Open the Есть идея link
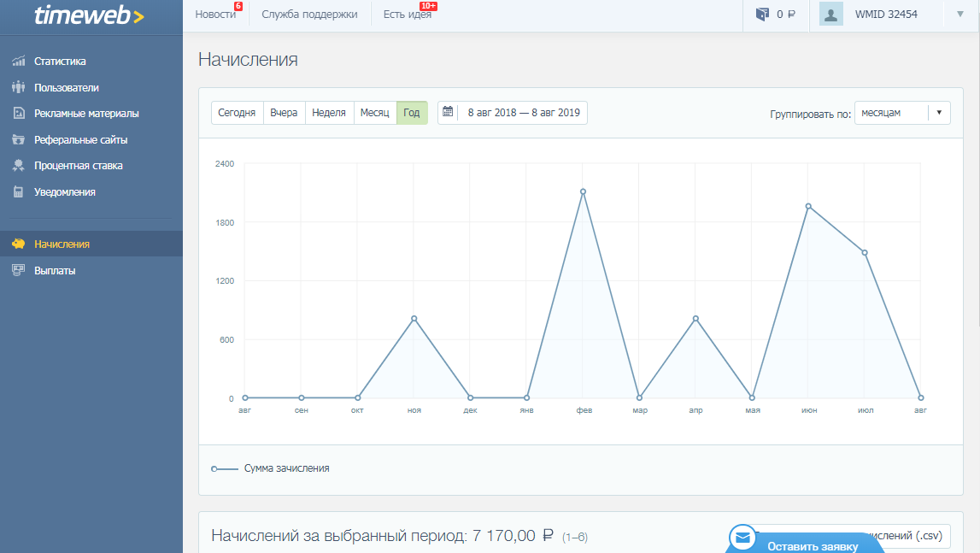The width and height of the screenshot is (980, 553). tap(408, 15)
